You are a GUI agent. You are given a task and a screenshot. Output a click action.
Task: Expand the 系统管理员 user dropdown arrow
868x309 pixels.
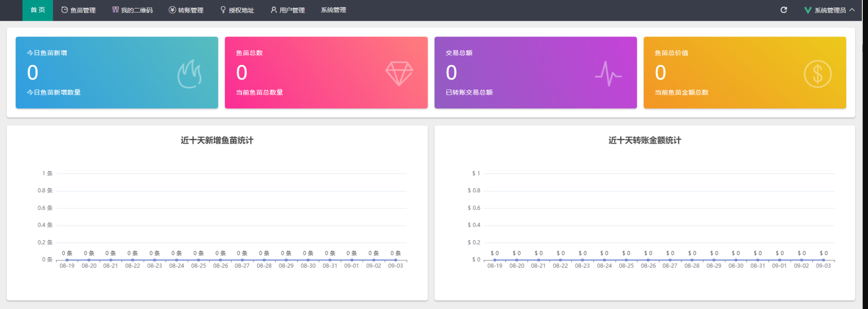coord(852,10)
